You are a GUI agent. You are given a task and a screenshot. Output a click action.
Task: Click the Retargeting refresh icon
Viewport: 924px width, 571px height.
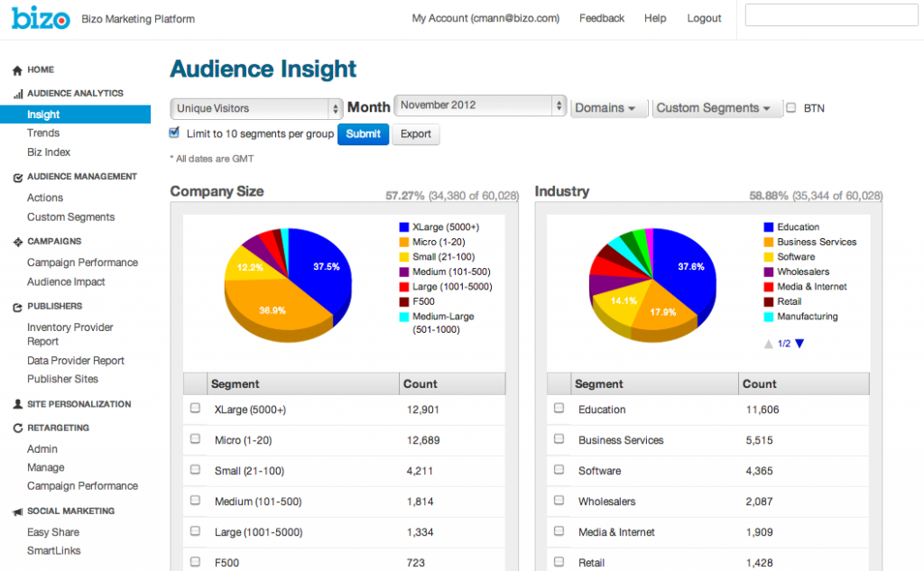18,428
